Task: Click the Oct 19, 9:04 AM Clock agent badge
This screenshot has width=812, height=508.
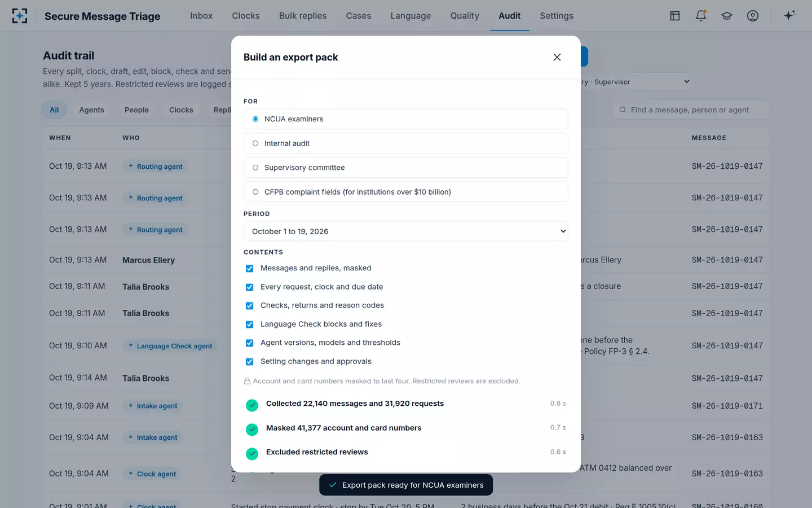Action: coord(152,474)
